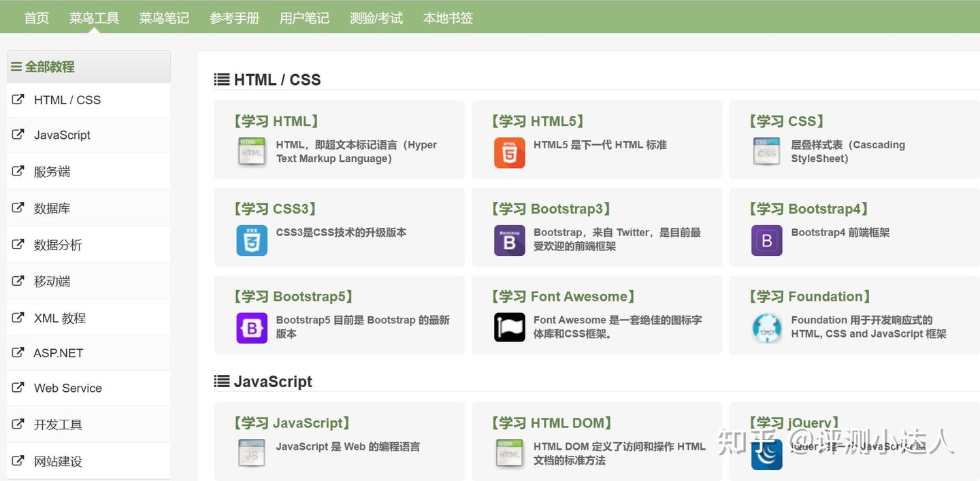Go to 首页 in top navigation
The height and width of the screenshot is (481, 980).
[x=36, y=18]
